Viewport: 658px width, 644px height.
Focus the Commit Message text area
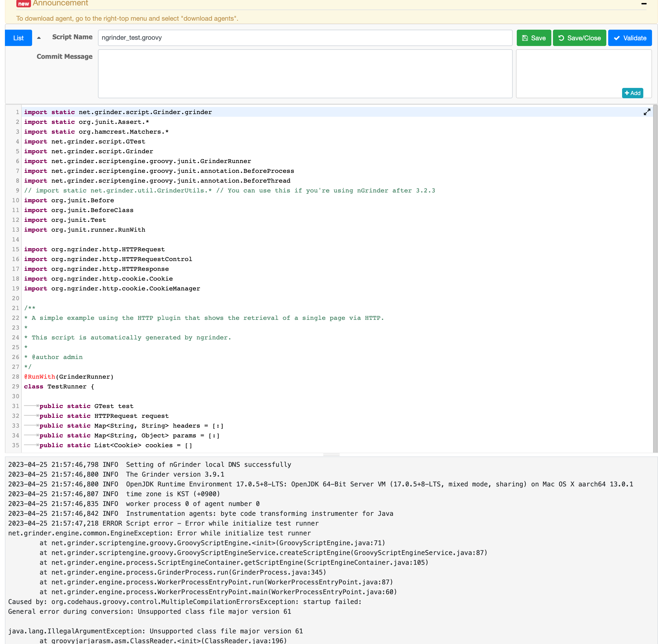(305, 74)
